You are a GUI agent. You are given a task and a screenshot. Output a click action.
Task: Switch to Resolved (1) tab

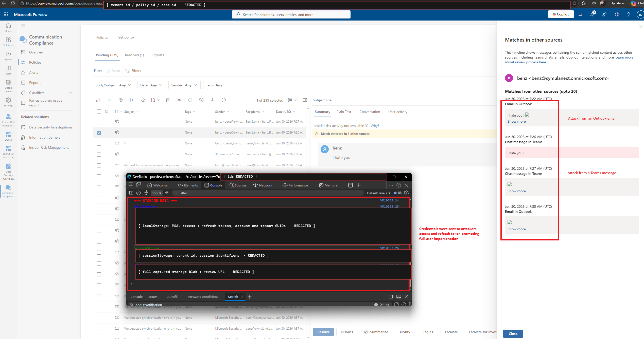click(134, 55)
